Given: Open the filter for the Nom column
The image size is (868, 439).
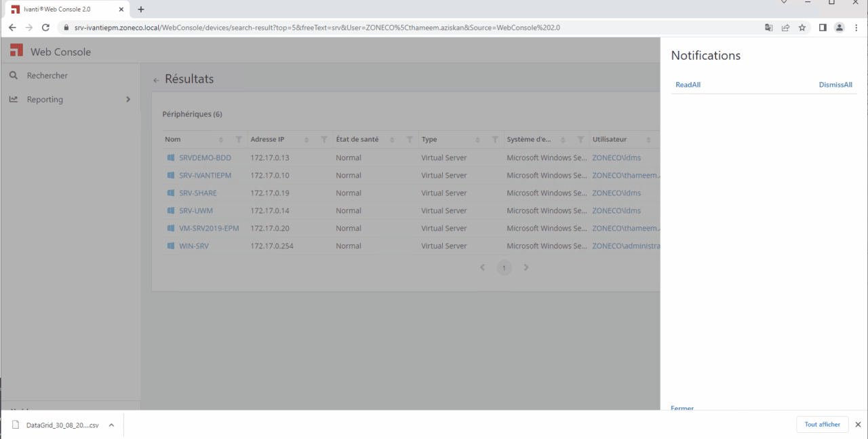Looking at the screenshot, I should tap(239, 140).
